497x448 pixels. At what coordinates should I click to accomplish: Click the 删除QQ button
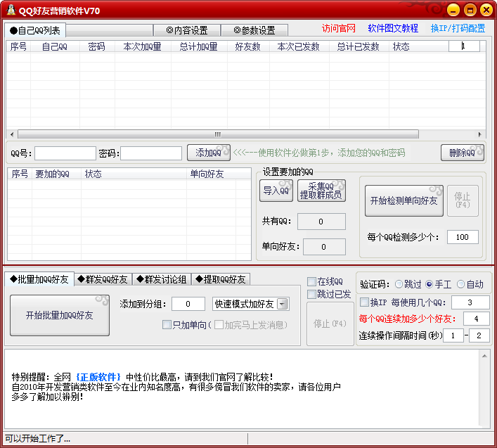462,153
